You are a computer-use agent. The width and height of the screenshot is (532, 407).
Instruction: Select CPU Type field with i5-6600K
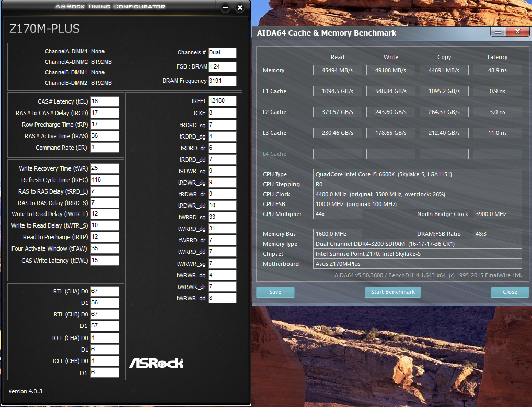418,174
